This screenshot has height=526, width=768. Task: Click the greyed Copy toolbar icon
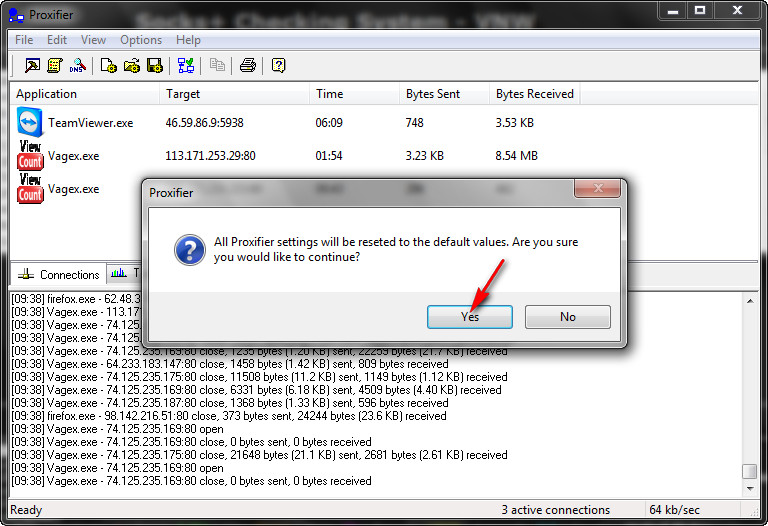pos(217,65)
